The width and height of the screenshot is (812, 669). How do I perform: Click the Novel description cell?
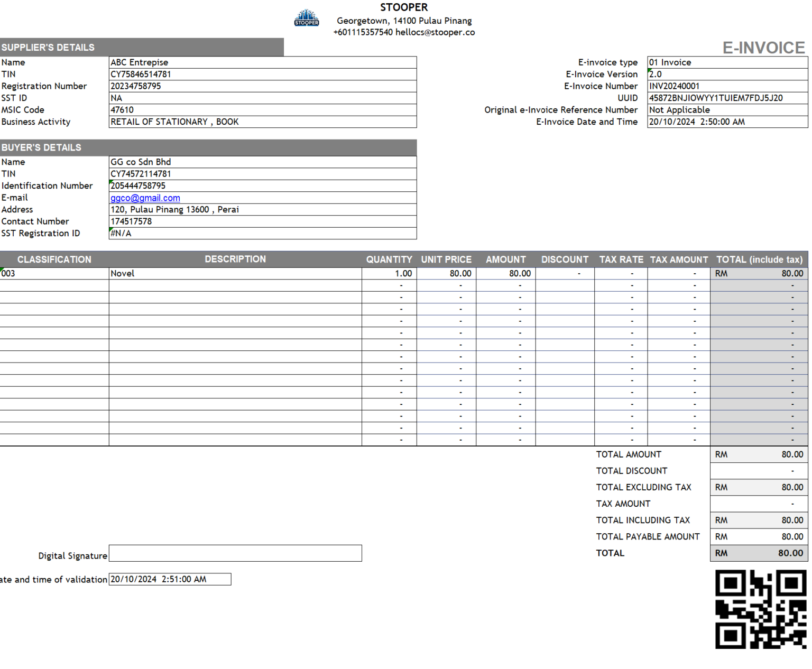[x=235, y=274]
